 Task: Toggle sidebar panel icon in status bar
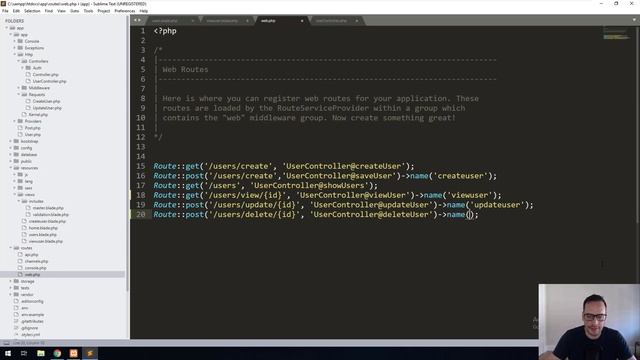click(6, 343)
